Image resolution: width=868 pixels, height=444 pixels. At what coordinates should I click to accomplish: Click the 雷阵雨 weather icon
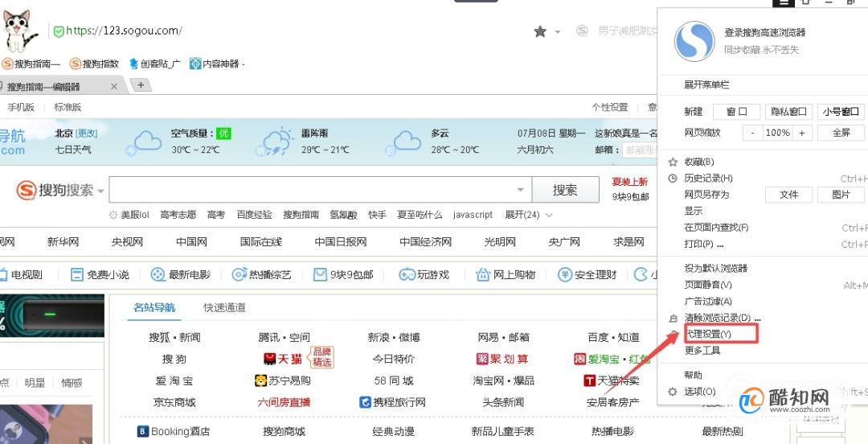(275, 142)
